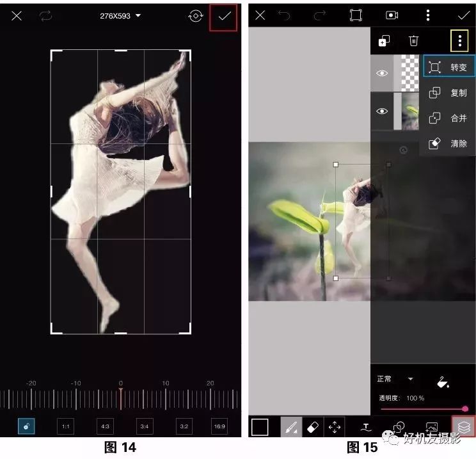
Task: Hide the sprout background layer via eye icon
Action: 382,111
